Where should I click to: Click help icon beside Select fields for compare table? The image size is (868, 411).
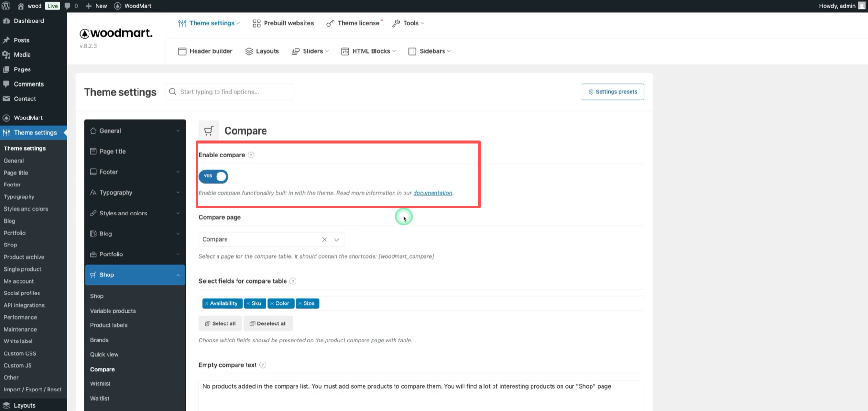293,281
